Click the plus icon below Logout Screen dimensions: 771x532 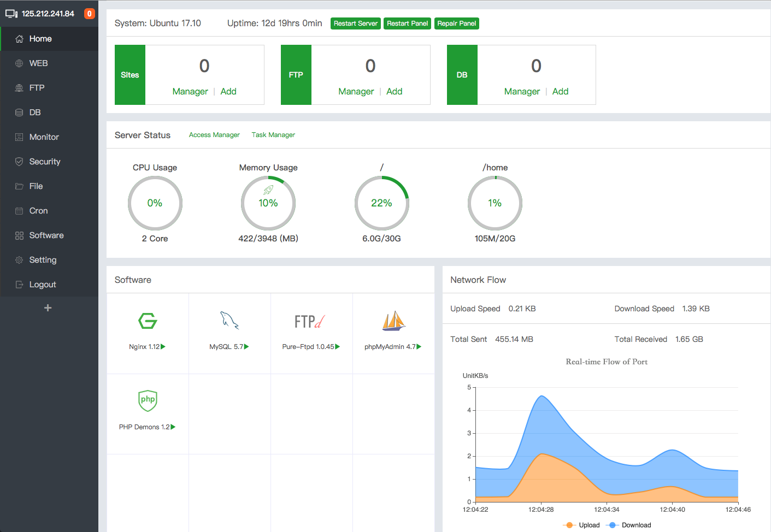(48, 308)
